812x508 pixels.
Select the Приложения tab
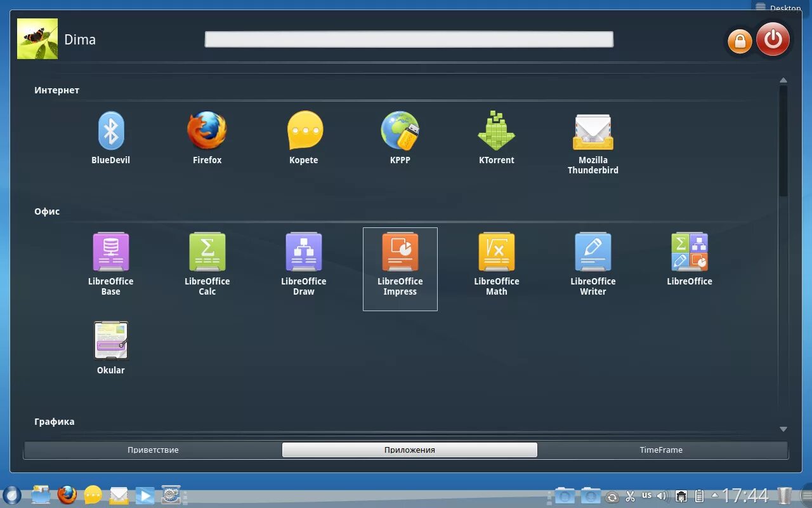tap(410, 450)
